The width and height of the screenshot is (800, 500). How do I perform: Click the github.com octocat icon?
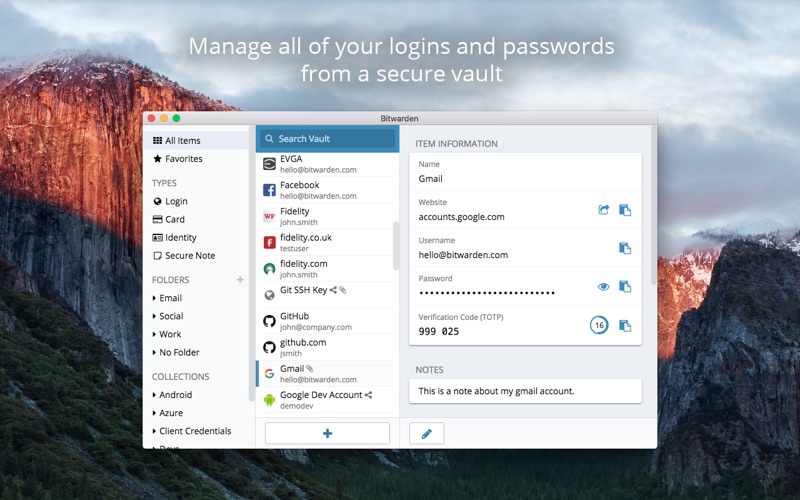[269, 347]
